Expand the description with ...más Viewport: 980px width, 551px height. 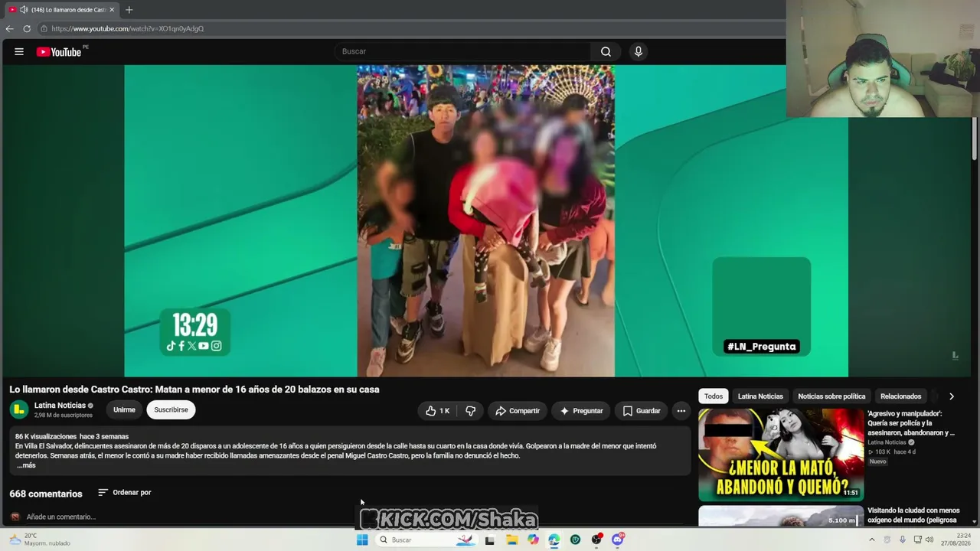(x=26, y=465)
